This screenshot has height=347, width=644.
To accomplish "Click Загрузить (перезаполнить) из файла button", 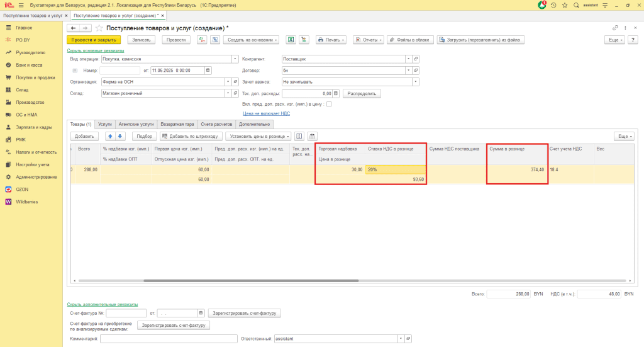I will [480, 40].
